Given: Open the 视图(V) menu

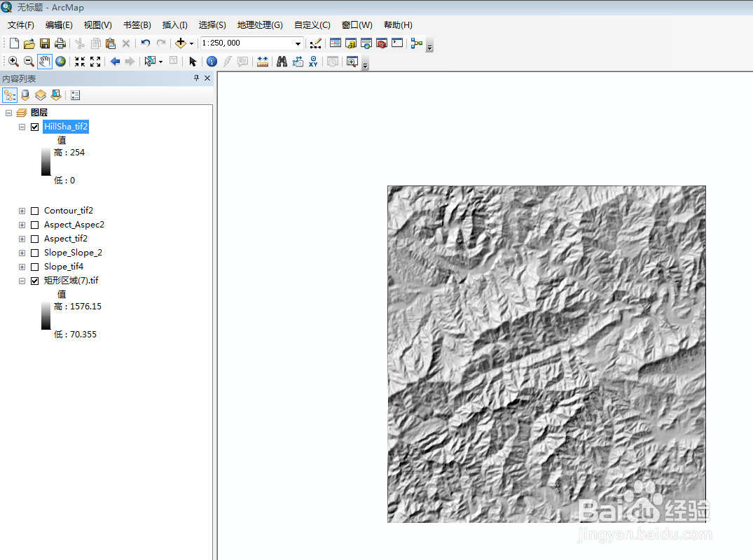Looking at the screenshot, I should click(x=98, y=25).
